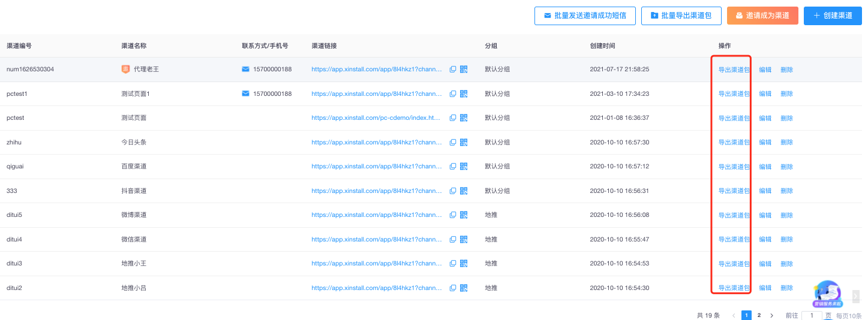Delete the ditui2 channel

(x=786, y=288)
